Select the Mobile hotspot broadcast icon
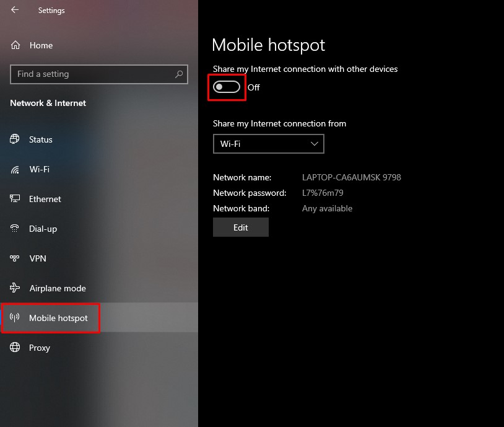The width and height of the screenshot is (504, 427). (14, 318)
